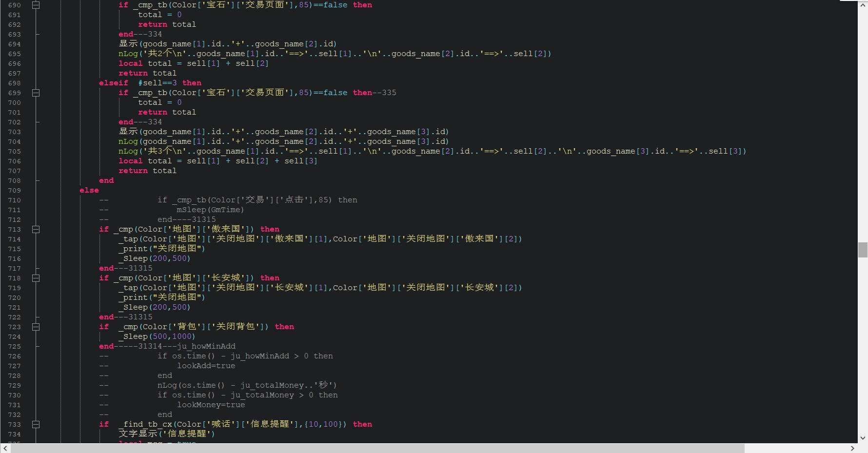Click 'nLog(os.time() - ju_totalMoney' comment line 729

[247, 385]
